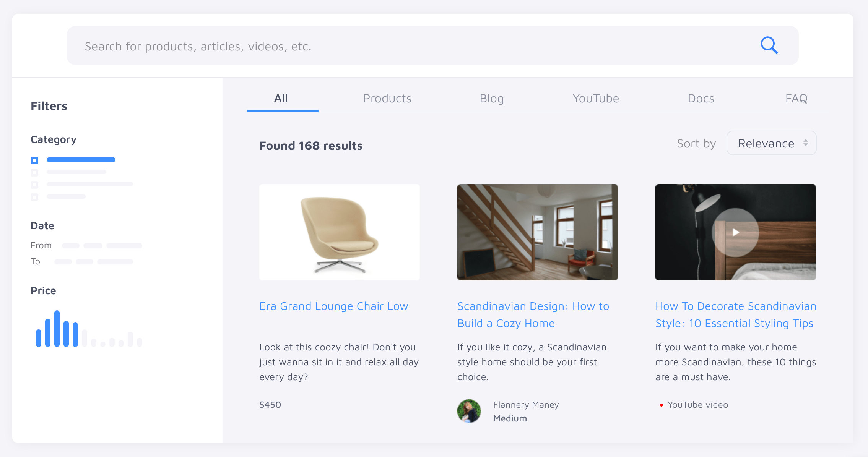The height and width of the screenshot is (457, 868).
Task: Switch to the Products tab
Action: pos(387,99)
